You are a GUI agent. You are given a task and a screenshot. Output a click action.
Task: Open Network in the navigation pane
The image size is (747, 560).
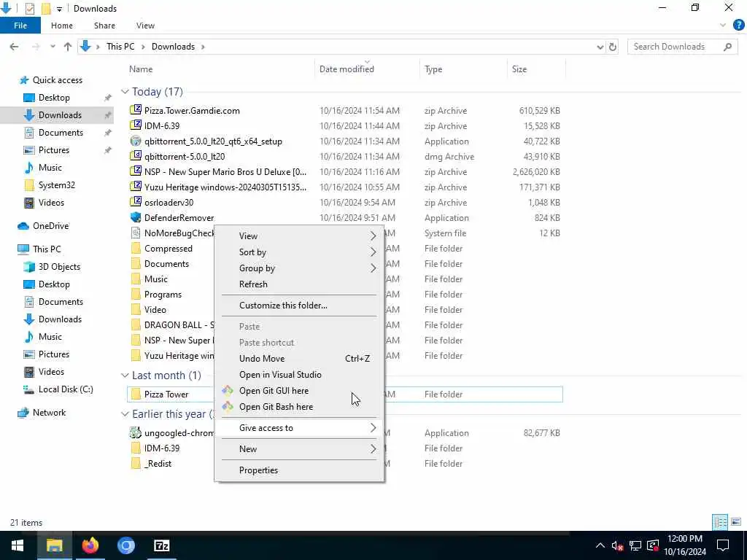49,413
